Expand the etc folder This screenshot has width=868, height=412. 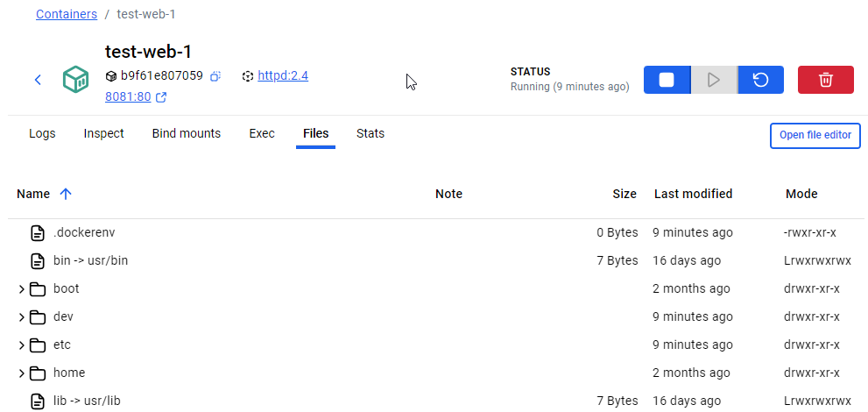22,345
